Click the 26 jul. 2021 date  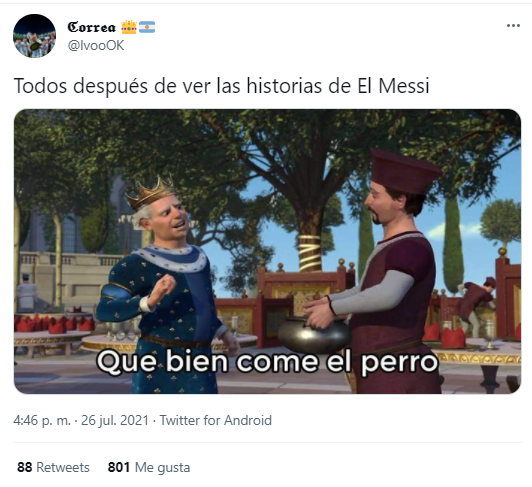click(x=115, y=420)
